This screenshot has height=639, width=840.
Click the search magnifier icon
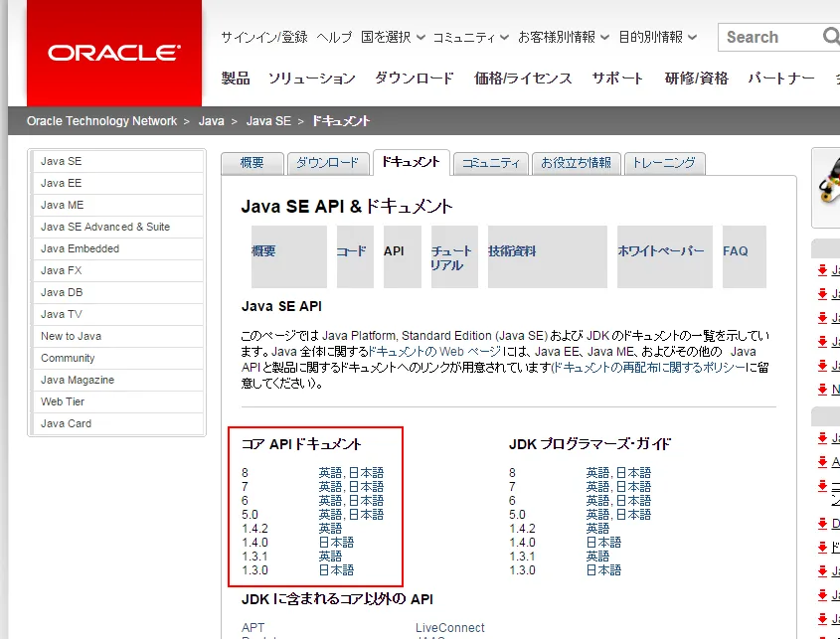(831, 37)
